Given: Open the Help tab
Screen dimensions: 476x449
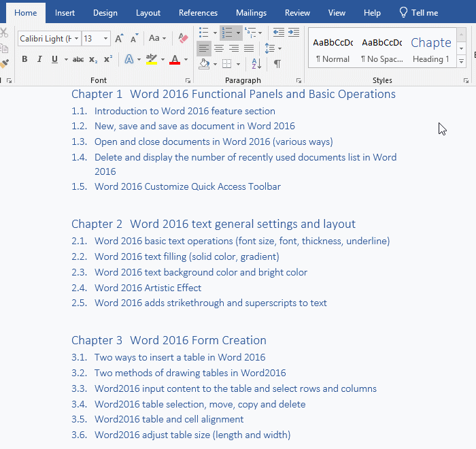Looking at the screenshot, I should [x=372, y=13].
